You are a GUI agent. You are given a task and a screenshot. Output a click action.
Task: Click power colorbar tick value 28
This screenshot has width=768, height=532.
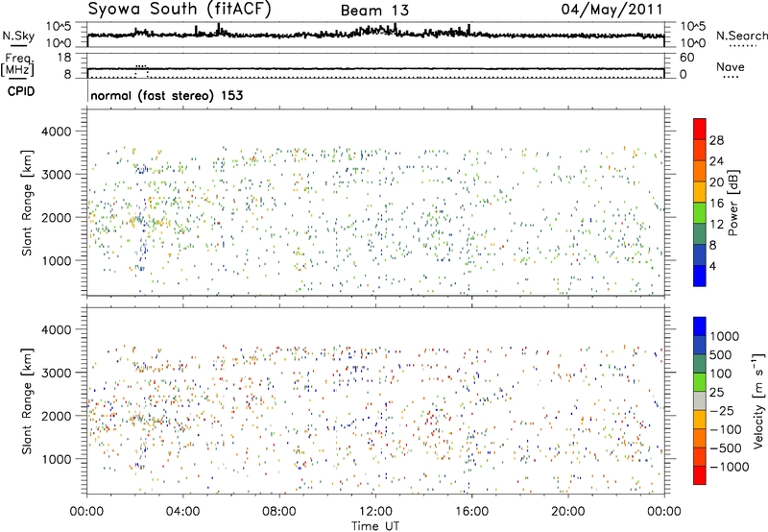[716, 140]
